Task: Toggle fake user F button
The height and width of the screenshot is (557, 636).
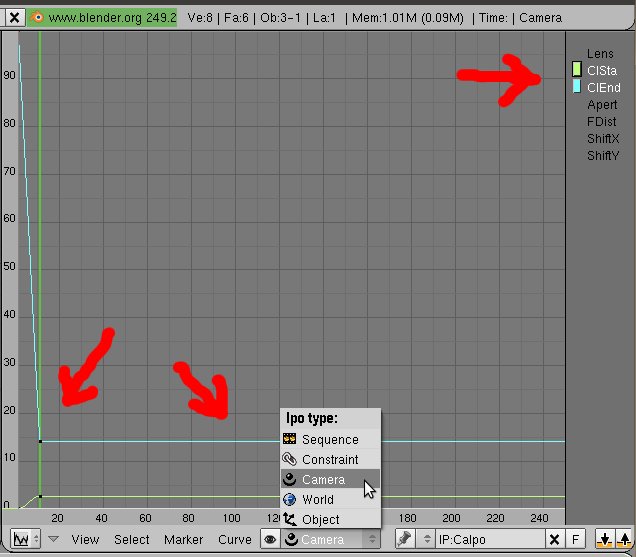Action: tap(575, 539)
